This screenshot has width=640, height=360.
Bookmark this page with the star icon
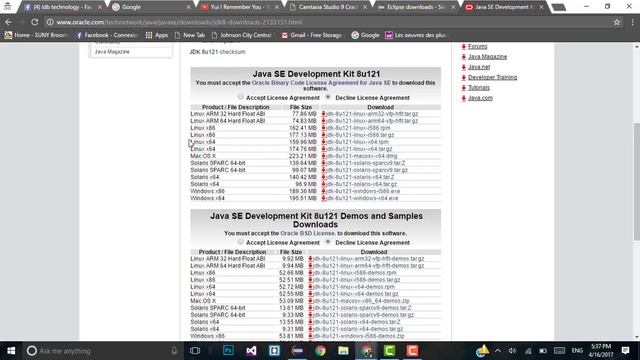point(617,22)
